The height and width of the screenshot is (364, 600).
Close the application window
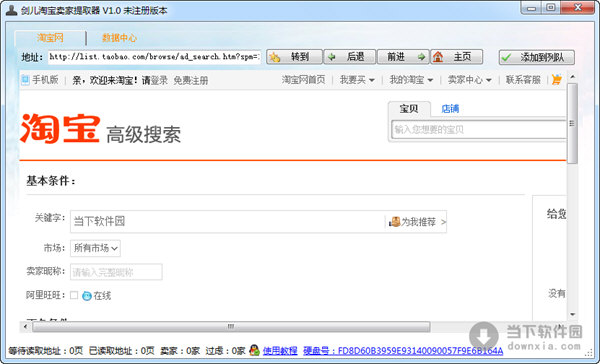[x=578, y=8]
